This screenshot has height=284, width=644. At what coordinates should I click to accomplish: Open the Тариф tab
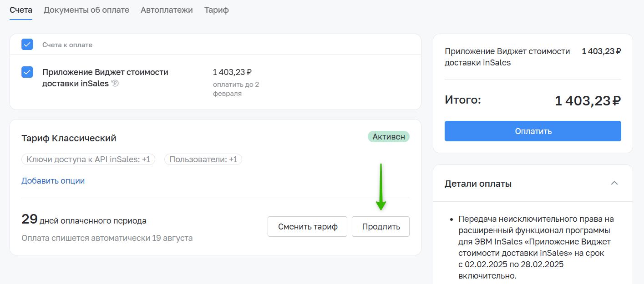[217, 10]
